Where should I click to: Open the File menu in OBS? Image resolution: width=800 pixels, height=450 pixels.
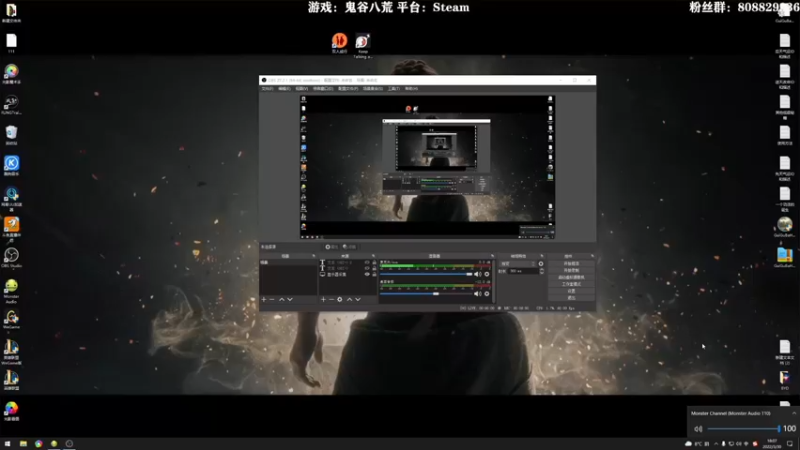[x=267, y=89]
